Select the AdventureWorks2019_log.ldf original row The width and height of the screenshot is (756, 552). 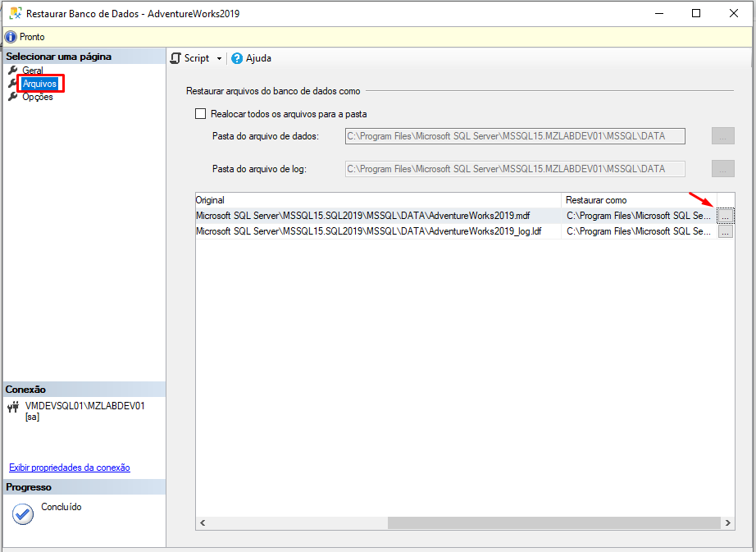[x=378, y=231]
